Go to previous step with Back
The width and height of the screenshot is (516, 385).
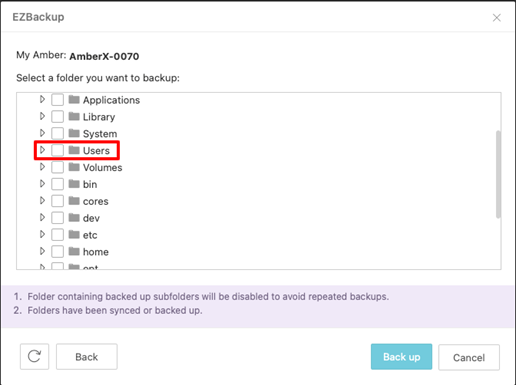[x=87, y=357]
